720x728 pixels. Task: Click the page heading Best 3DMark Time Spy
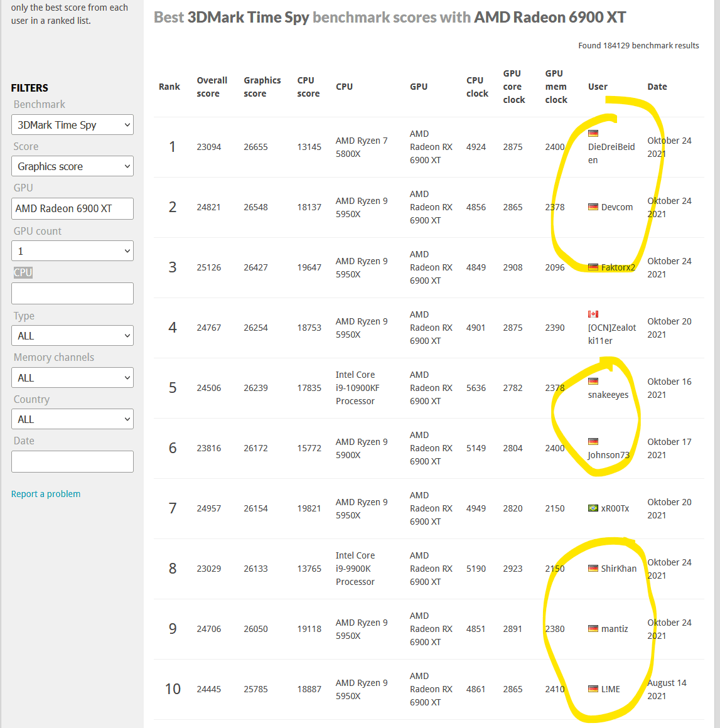(x=389, y=17)
